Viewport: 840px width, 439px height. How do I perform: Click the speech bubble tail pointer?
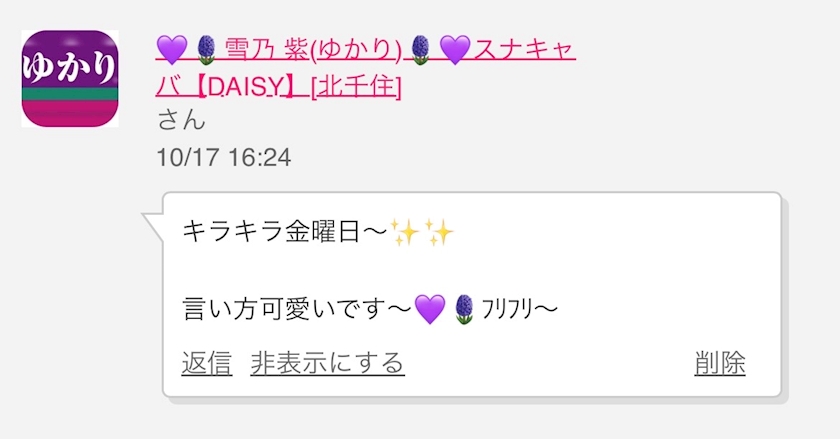(x=153, y=225)
